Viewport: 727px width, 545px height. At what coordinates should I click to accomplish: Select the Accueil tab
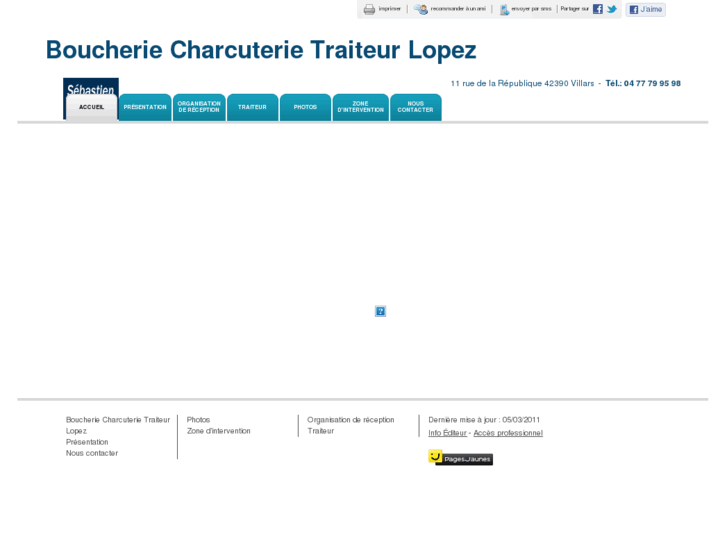point(91,108)
